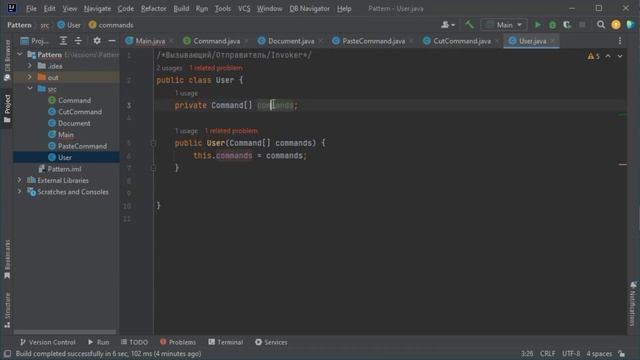Open editor tabs more options menu

click(x=620, y=41)
